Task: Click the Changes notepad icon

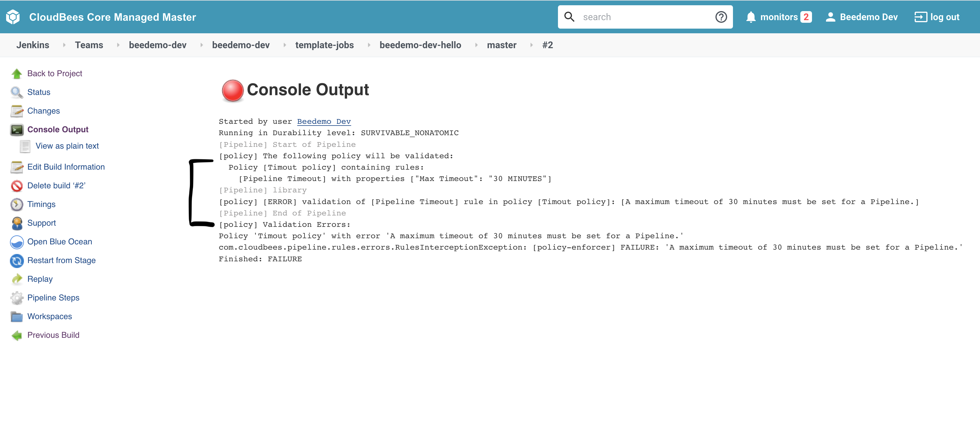Action: [17, 111]
